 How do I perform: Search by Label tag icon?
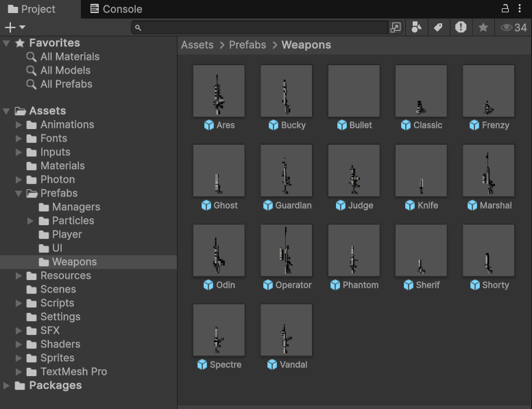tap(438, 27)
